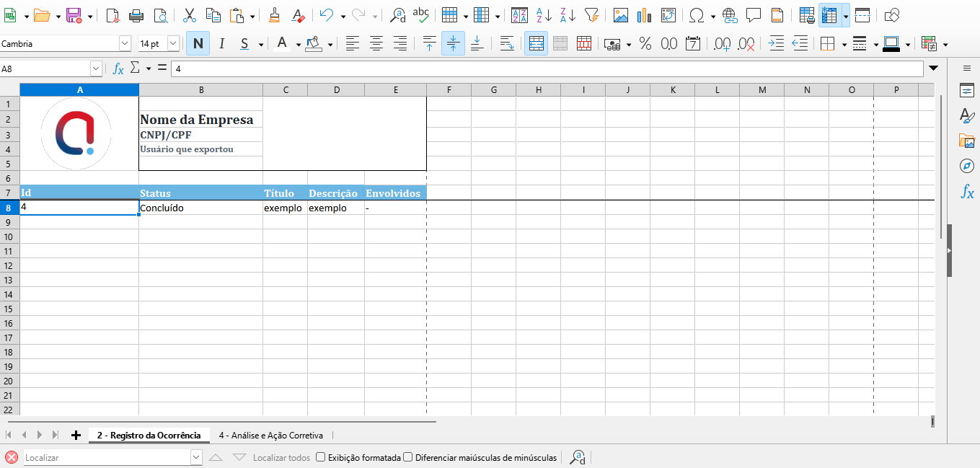Open the Insert chart icon
The width and height of the screenshot is (980, 468).
coord(645,15)
